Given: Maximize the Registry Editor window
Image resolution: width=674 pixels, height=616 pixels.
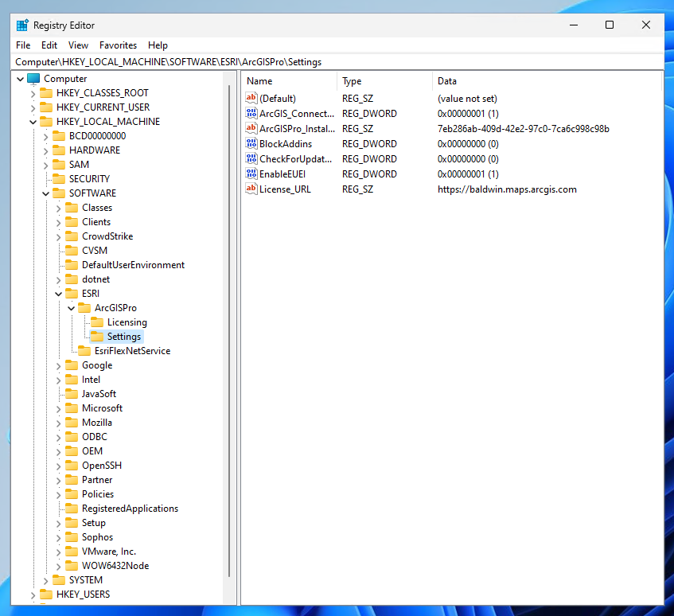Looking at the screenshot, I should click(x=609, y=25).
